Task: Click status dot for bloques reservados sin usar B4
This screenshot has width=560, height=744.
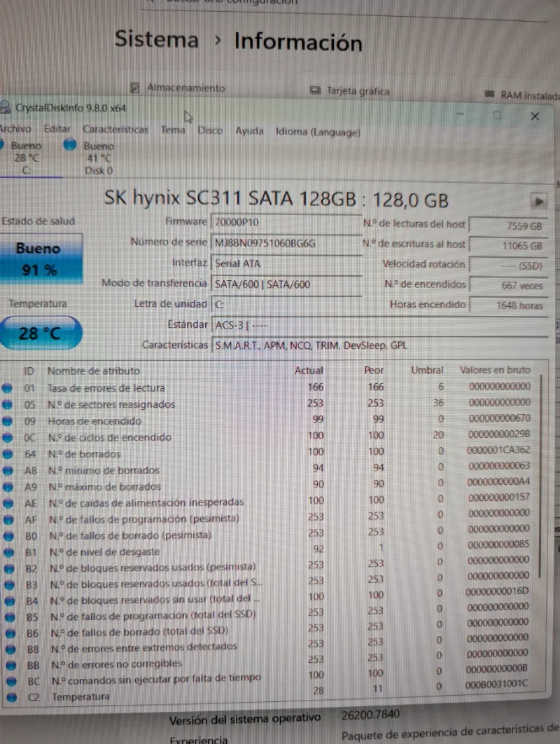Action: pyautogui.click(x=10, y=601)
